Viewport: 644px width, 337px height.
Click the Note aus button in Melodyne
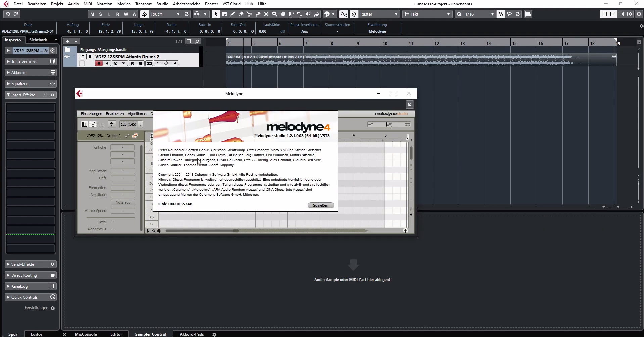123,202
